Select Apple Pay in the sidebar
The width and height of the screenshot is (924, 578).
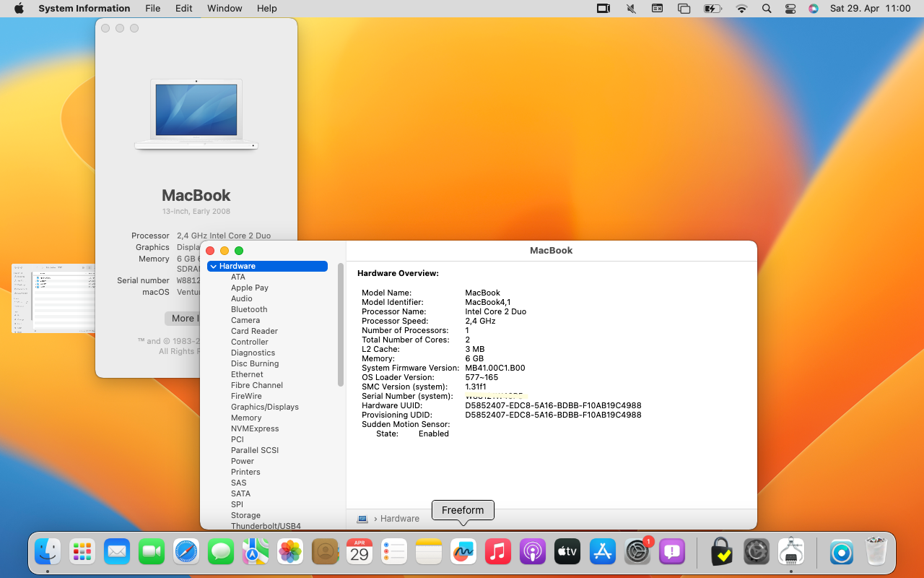click(x=250, y=288)
